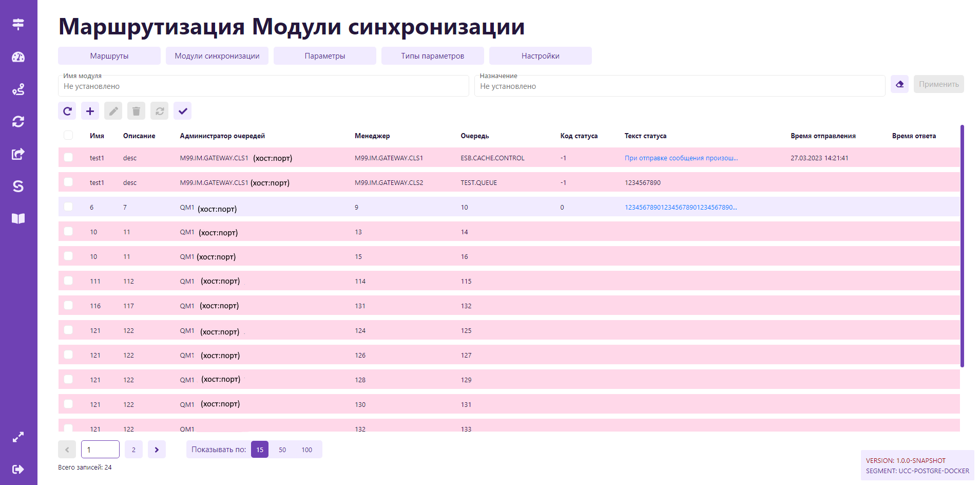Select all rows with header checkbox
The height and width of the screenshot is (485, 980).
pos(68,135)
